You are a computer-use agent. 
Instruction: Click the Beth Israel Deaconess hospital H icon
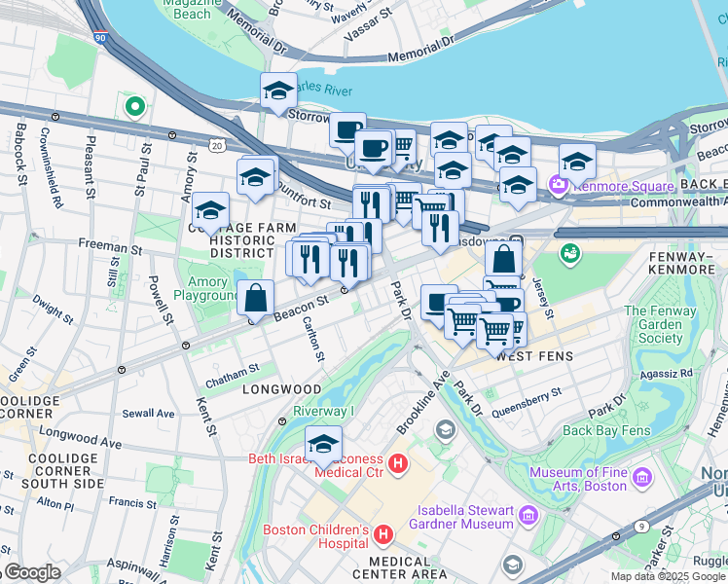pyautogui.click(x=398, y=463)
